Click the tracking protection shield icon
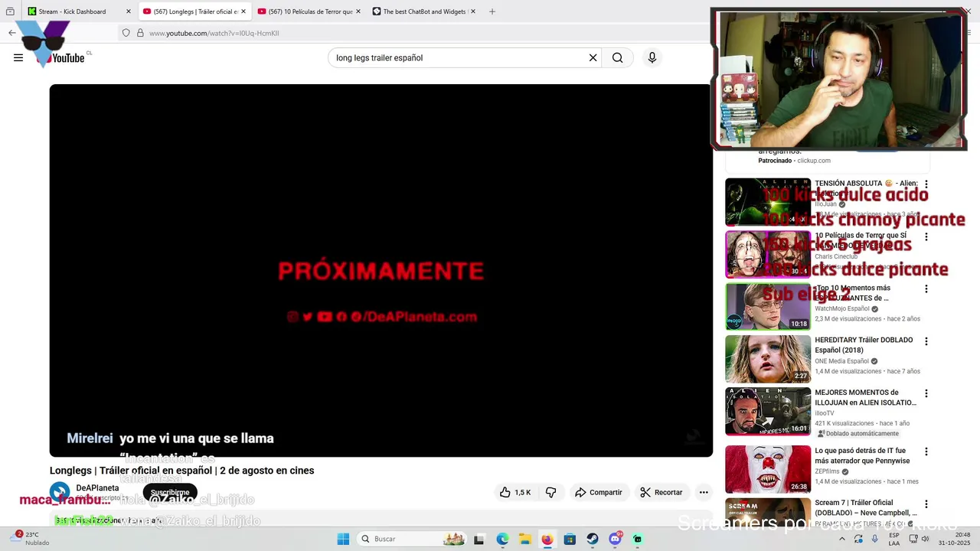This screenshot has height=551, width=980. [x=126, y=33]
